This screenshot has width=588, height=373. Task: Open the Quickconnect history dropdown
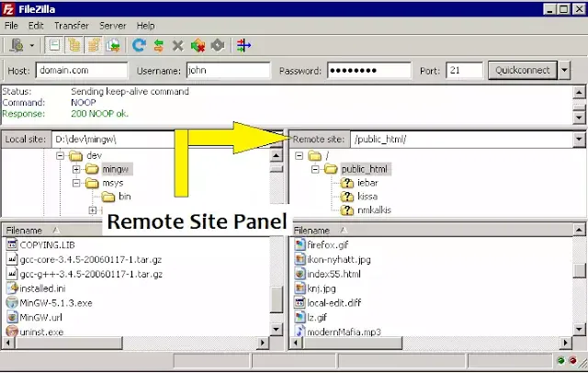pyautogui.click(x=564, y=70)
